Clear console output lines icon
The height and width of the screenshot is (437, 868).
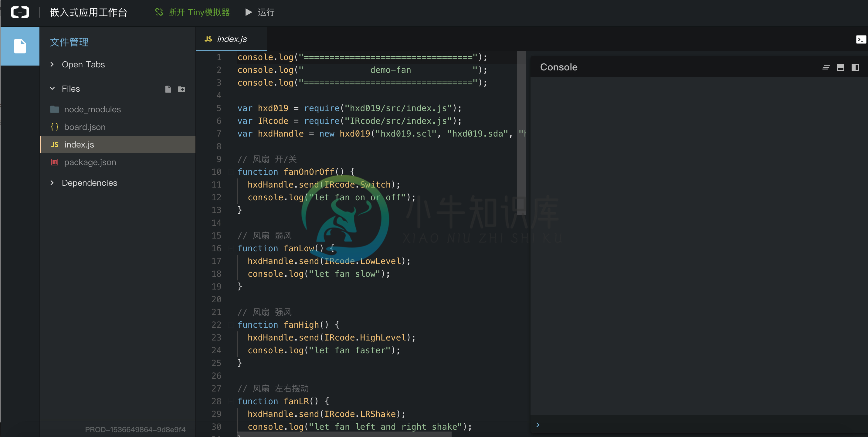point(826,67)
